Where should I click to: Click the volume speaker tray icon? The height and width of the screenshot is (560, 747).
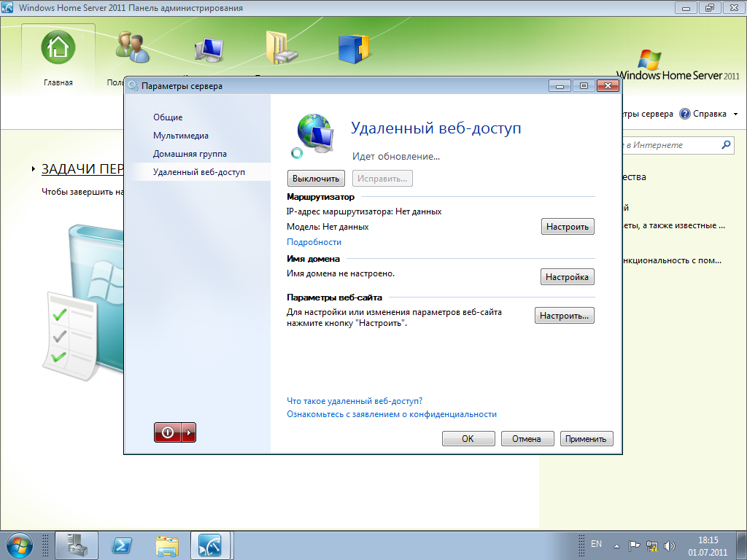670,545
